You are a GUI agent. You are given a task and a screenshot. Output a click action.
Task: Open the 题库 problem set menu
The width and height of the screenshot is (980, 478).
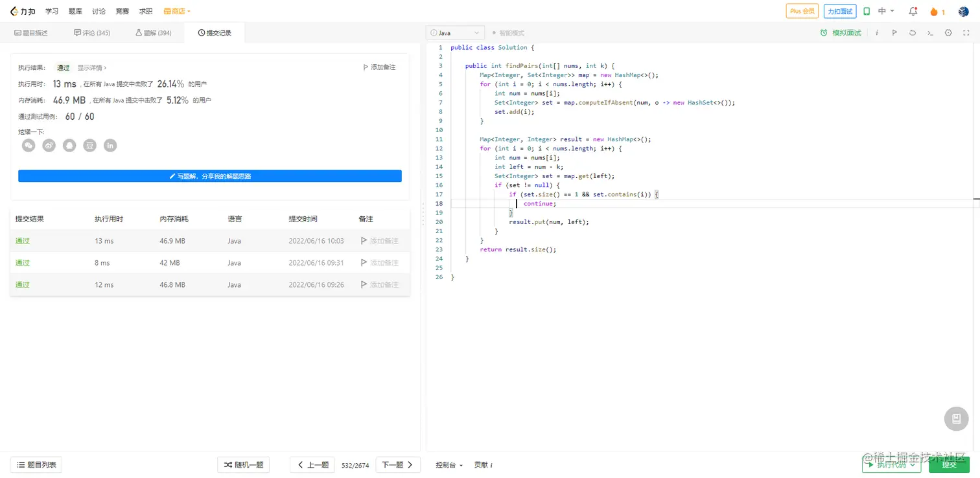pos(75,12)
